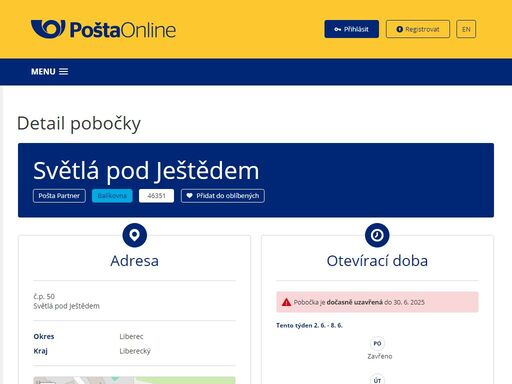This screenshot has width=512, height=384.
Task: Click the location pin icon above Adresa
Action: 135,235
